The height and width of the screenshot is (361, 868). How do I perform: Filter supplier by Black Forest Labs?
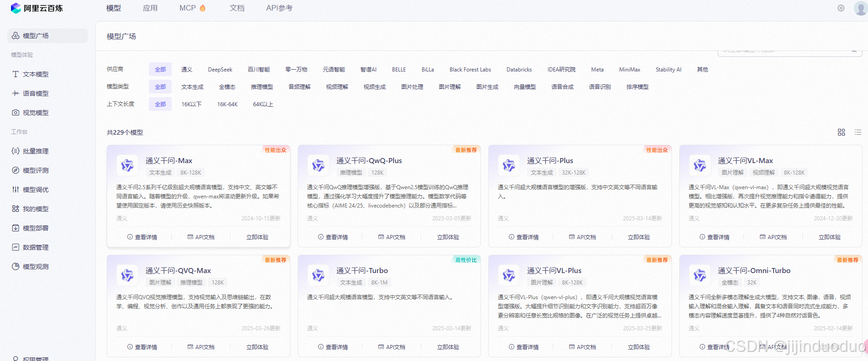[470, 70]
